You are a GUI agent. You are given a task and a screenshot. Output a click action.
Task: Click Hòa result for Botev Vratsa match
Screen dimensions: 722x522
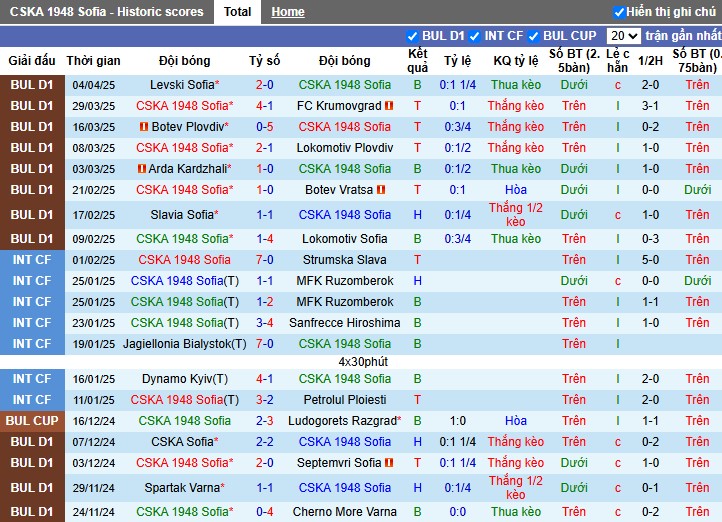(x=516, y=190)
